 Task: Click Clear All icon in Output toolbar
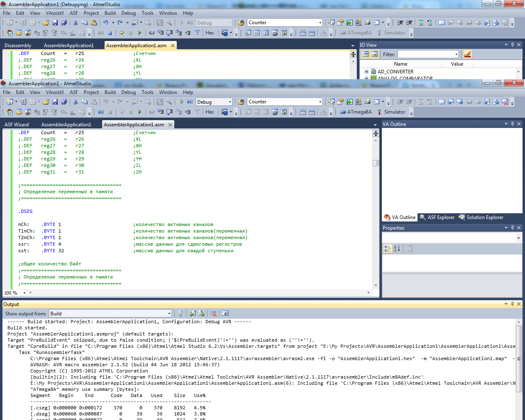[213, 313]
